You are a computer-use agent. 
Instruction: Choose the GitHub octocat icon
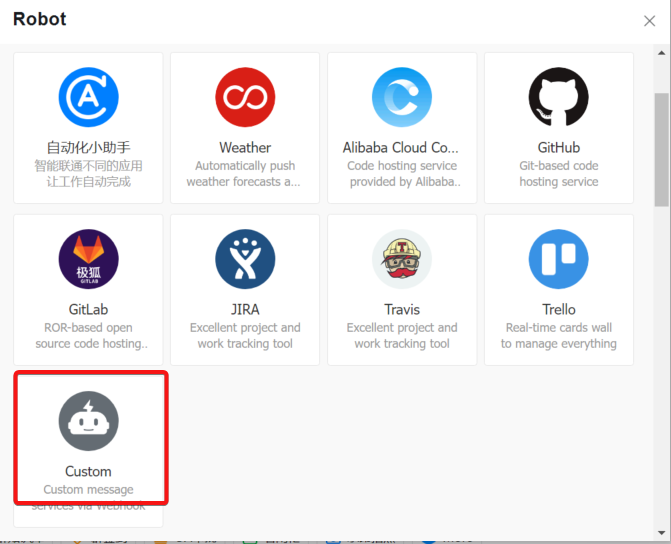click(x=559, y=98)
